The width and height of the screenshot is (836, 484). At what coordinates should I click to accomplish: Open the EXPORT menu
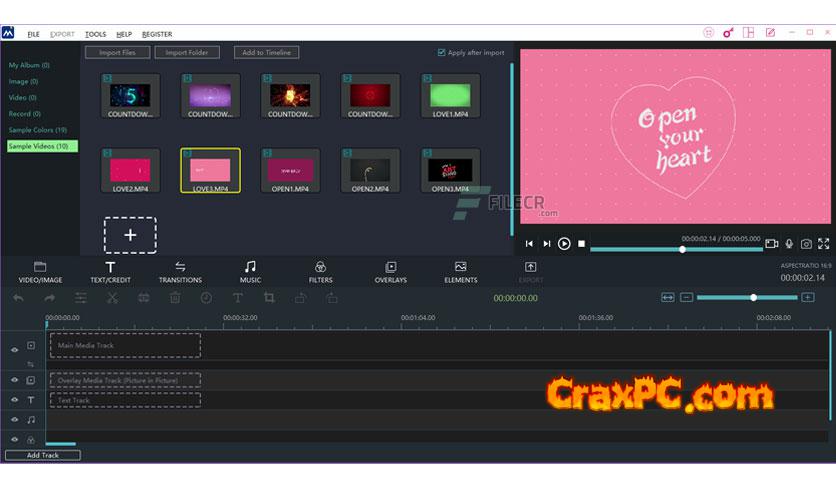(x=62, y=34)
